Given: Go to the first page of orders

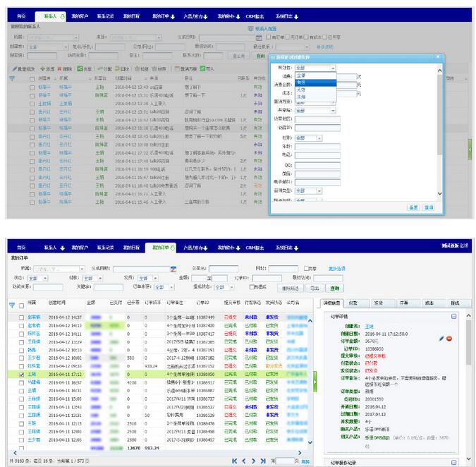Looking at the screenshot, I should pos(234,461).
